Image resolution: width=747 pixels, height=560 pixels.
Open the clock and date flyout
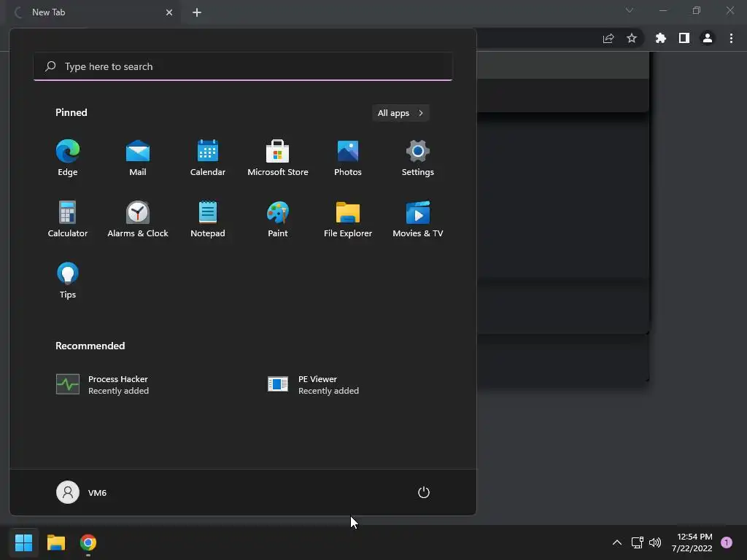[692, 542]
